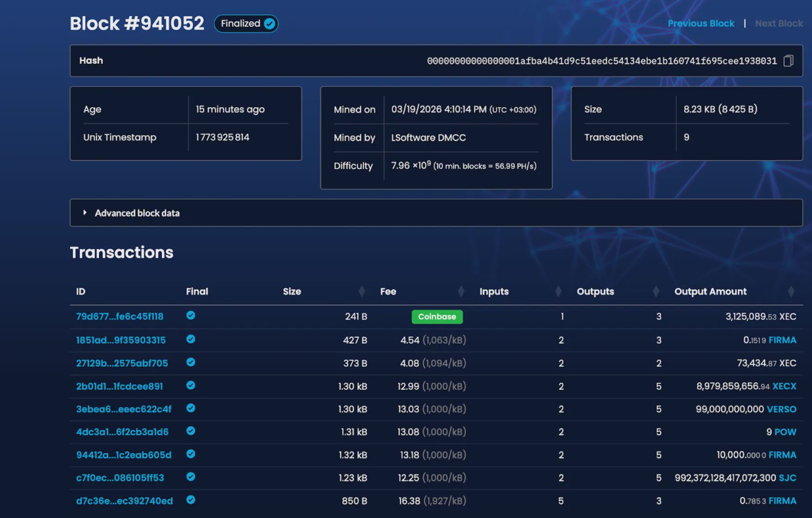Viewport: 812px width, 518px height.
Task: Click the green Coinbase badge
Action: [x=437, y=316]
